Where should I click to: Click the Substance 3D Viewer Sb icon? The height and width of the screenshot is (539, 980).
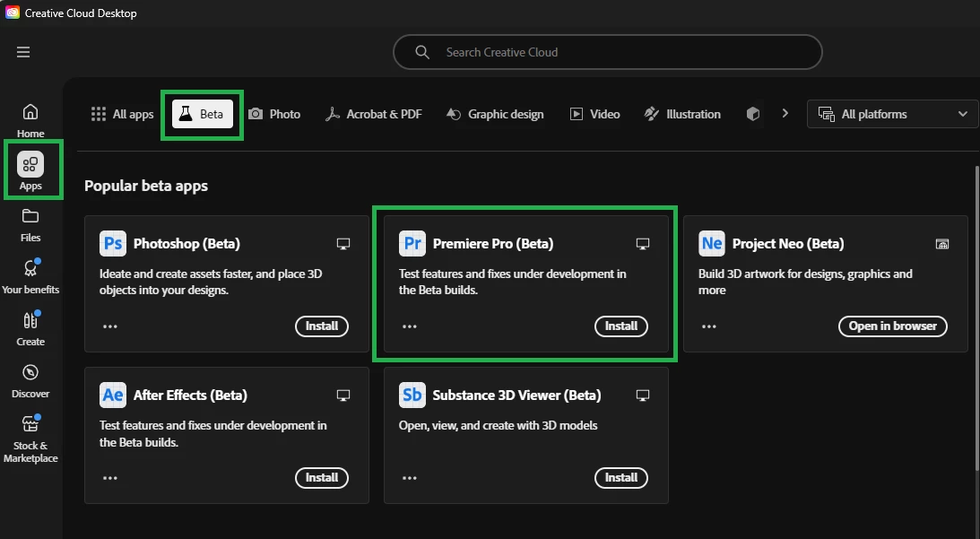[x=412, y=395]
